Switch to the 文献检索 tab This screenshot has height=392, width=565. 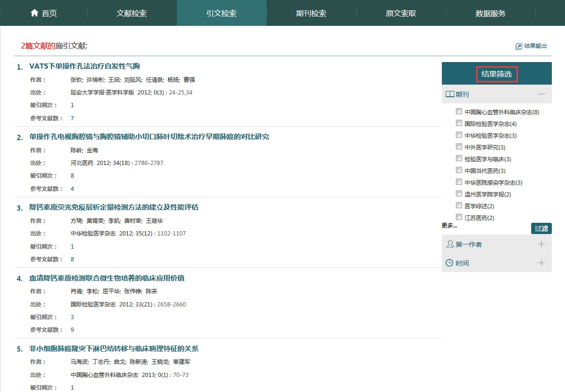[x=132, y=13]
